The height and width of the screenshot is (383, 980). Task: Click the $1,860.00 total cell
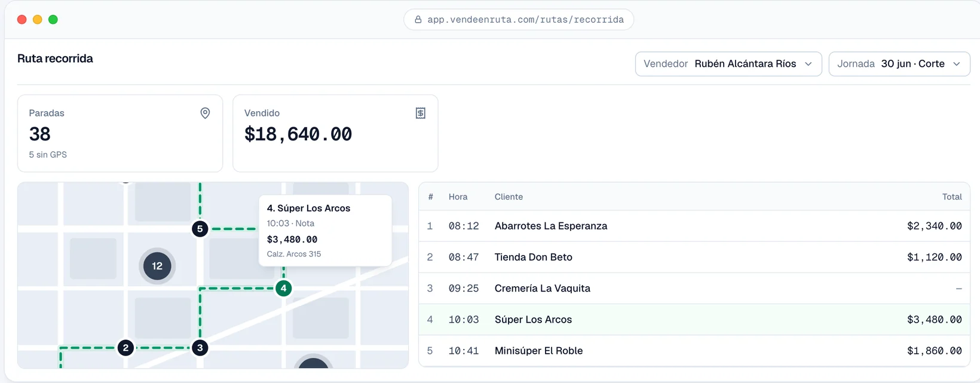pos(935,351)
